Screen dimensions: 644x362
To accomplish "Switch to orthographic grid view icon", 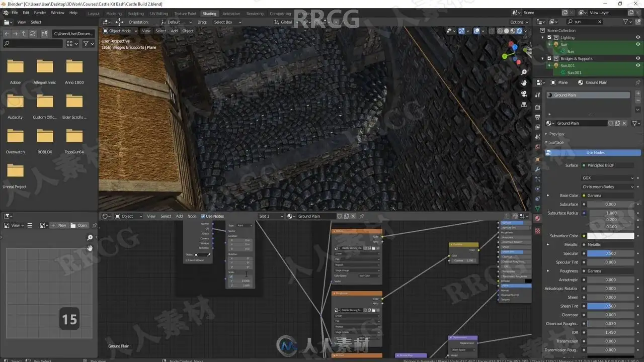I will click(x=524, y=105).
